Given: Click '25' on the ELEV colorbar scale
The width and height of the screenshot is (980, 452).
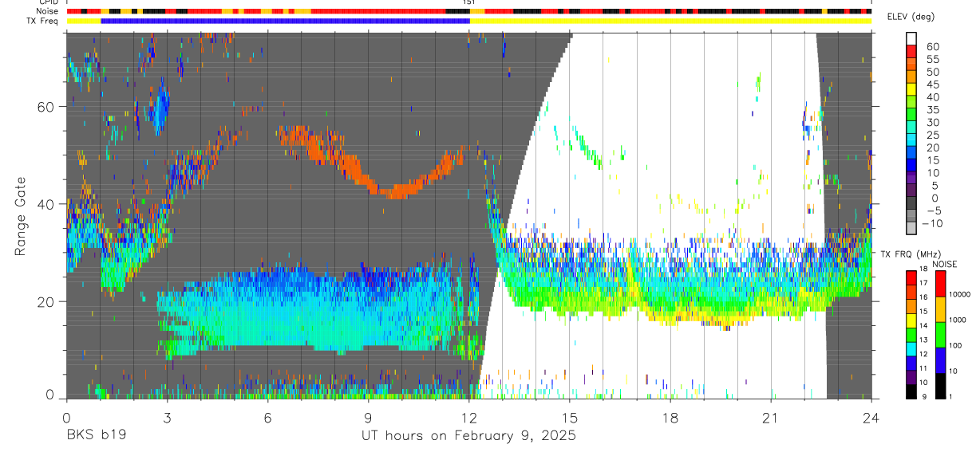Looking at the screenshot, I should coord(932,136).
